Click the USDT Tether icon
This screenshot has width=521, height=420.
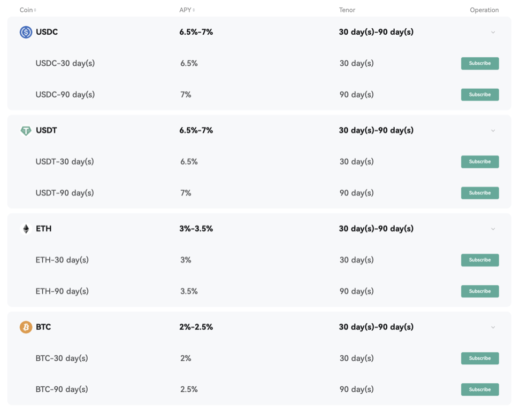26,130
